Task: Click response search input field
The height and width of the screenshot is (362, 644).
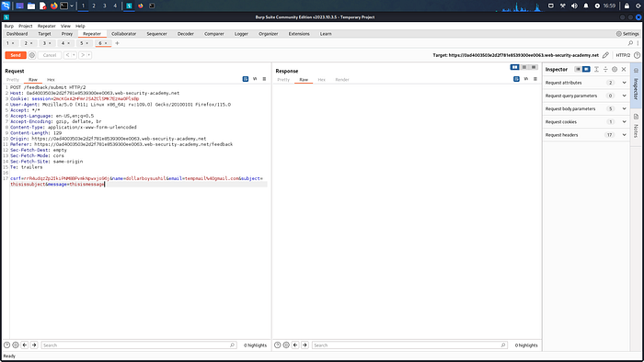Action: pos(409,345)
